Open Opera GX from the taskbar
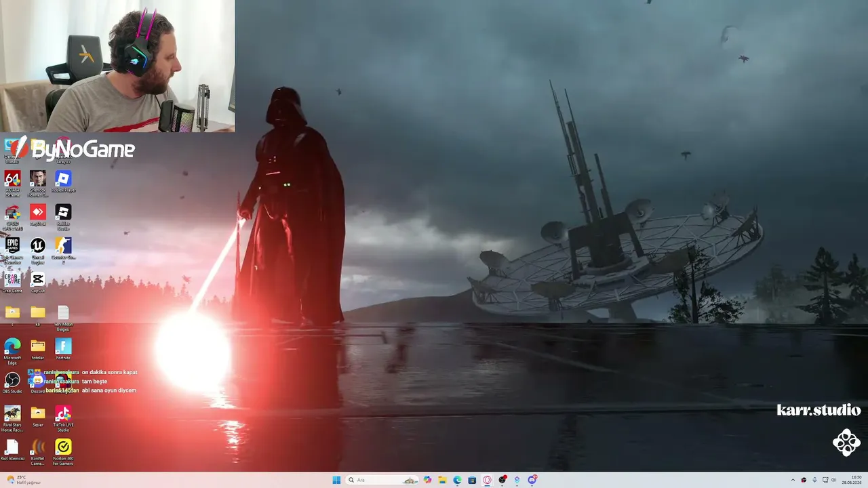Viewport: 868px width, 488px height. point(487,480)
